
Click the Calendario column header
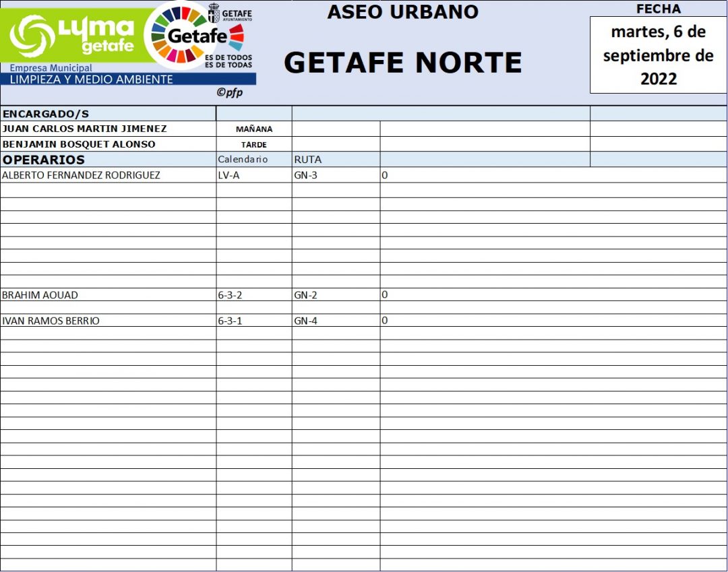tap(243, 160)
